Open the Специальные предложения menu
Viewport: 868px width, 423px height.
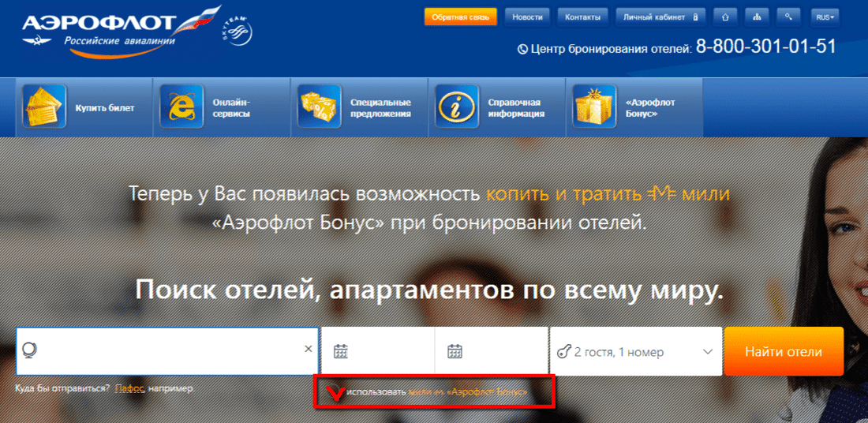click(359, 107)
